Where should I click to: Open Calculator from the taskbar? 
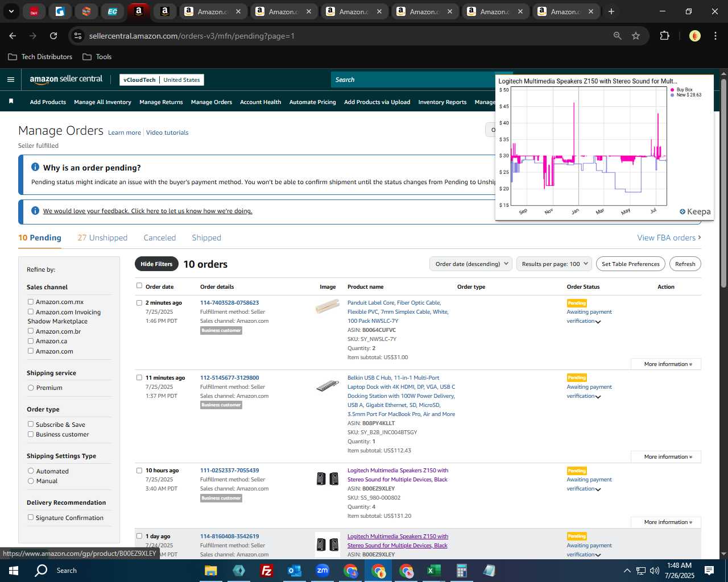point(461,571)
